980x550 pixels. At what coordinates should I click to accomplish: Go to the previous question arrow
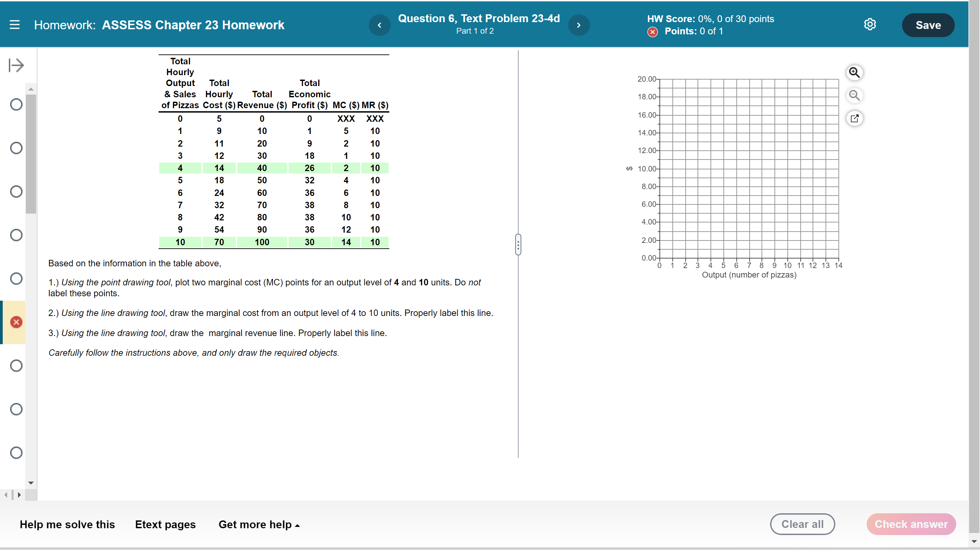(379, 25)
